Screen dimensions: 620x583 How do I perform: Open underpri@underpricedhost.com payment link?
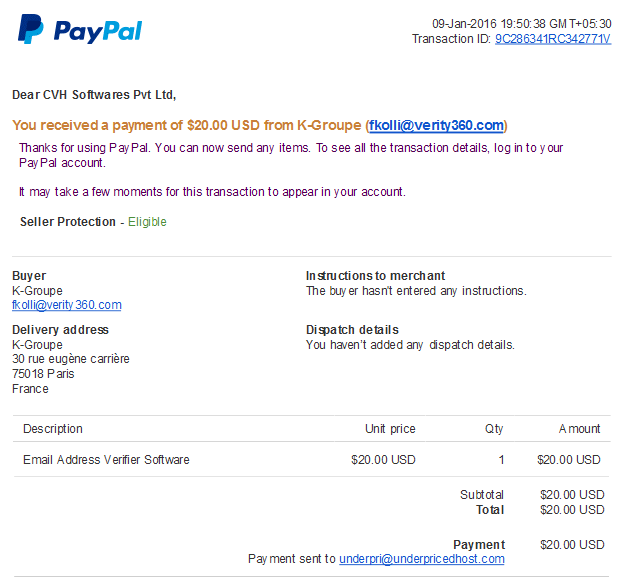pos(422,558)
